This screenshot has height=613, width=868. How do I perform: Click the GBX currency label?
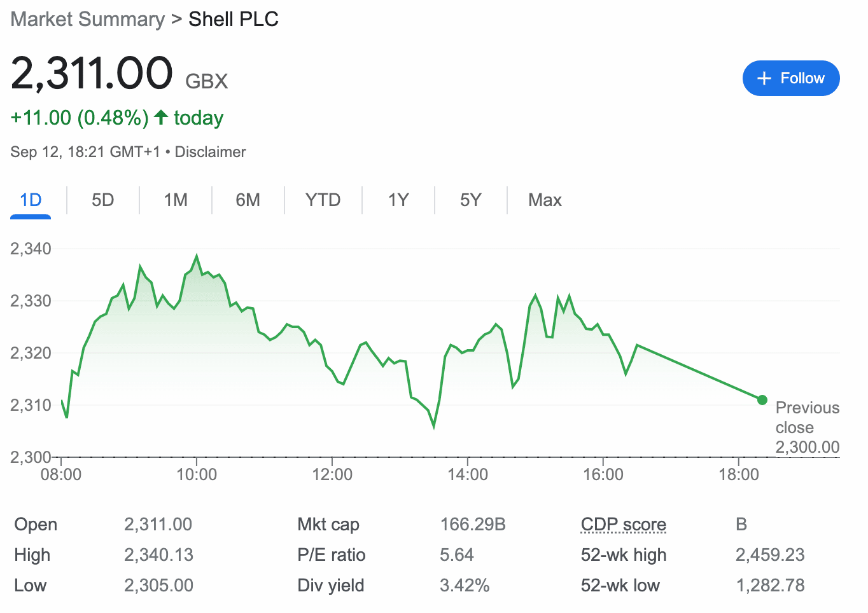click(206, 81)
